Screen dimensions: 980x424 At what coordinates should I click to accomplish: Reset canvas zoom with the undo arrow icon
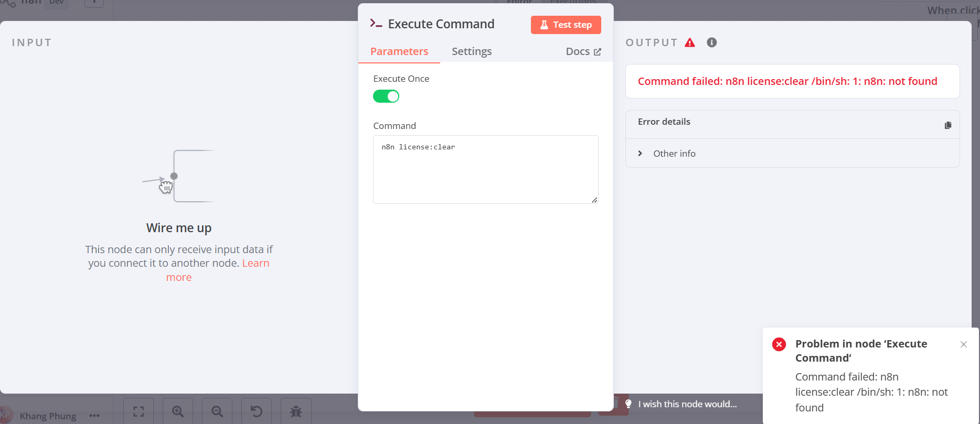257,411
